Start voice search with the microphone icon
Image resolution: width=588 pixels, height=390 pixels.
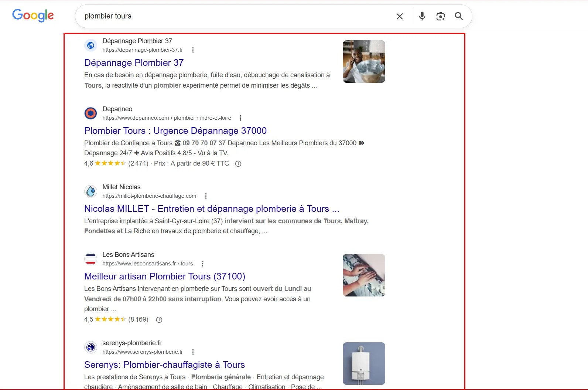coord(422,16)
